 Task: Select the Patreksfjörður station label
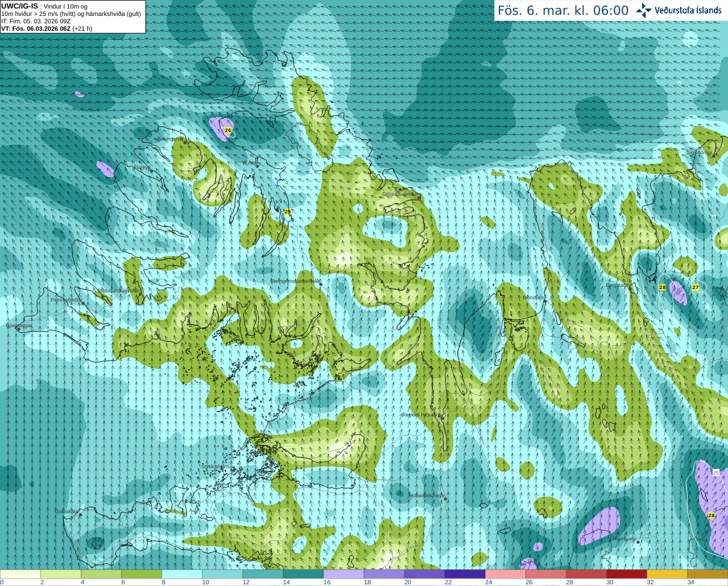tap(66, 299)
